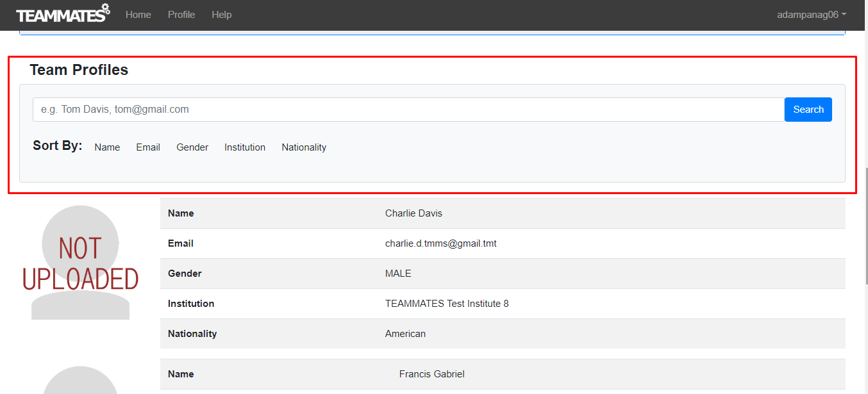868x394 pixels.
Task: Sort team profiles by Gender
Action: [x=192, y=147]
